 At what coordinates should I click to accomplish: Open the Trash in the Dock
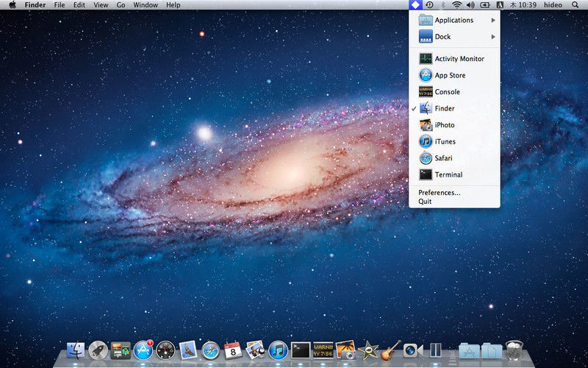[515, 350]
